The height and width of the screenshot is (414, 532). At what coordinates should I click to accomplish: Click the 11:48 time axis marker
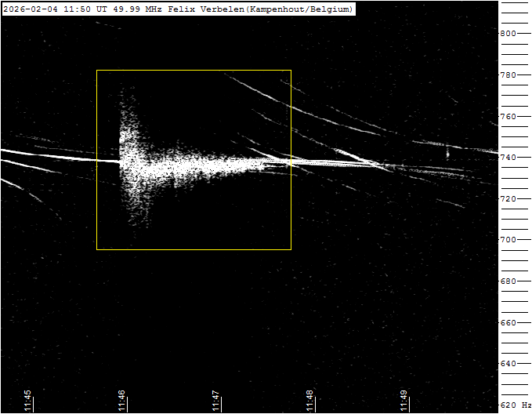click(310, 400)
